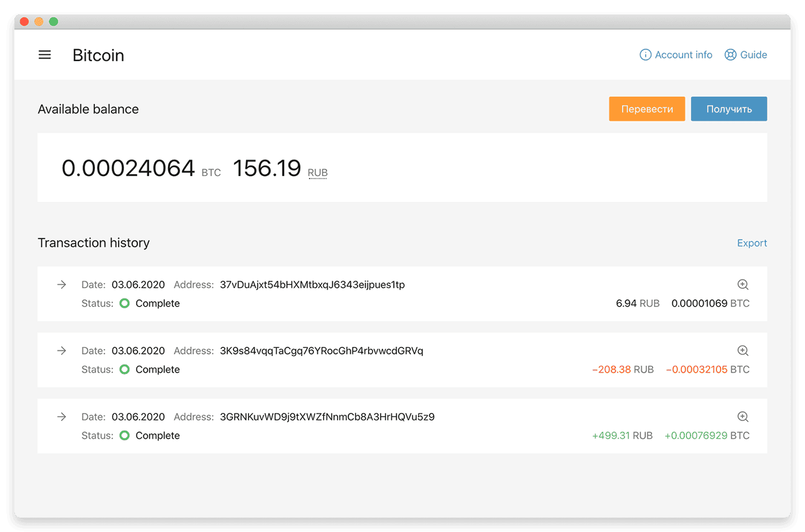Click the +499.31 RUB amount
This screenshot has height=532, width=805.
622,435
